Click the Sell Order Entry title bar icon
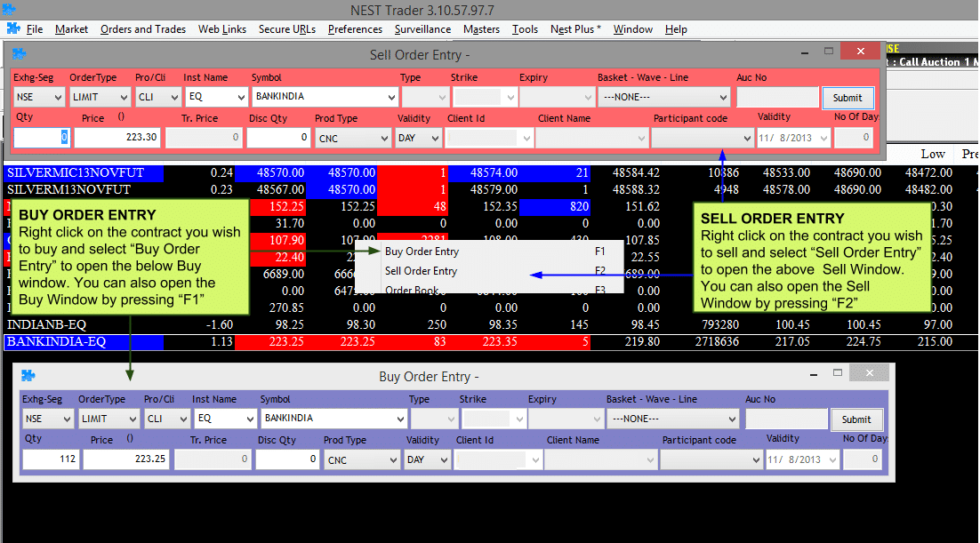 (19, 54)
